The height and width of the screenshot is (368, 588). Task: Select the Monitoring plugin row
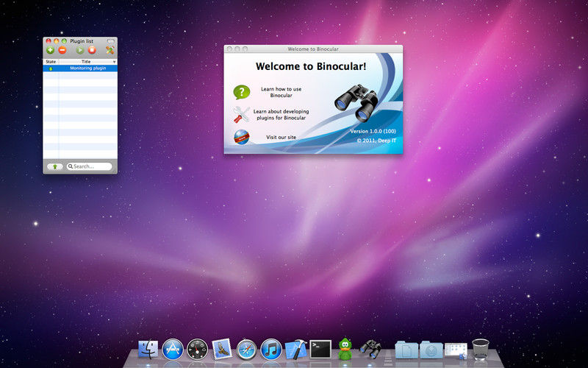coord(80,68)
